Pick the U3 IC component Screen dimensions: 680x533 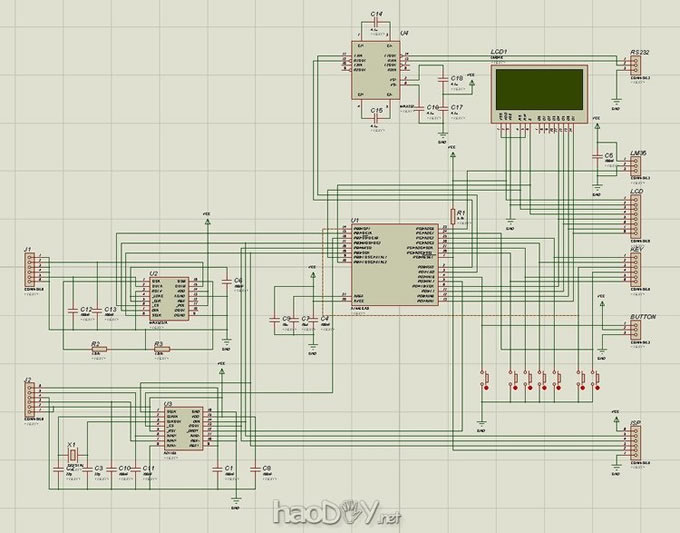click(183, 428)
